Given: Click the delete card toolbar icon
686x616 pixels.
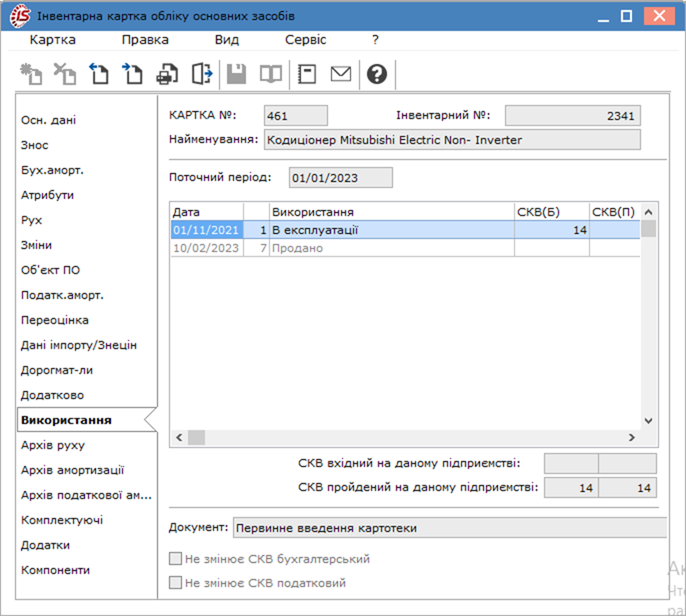Looking at the screenshot, I should (65, 74).
